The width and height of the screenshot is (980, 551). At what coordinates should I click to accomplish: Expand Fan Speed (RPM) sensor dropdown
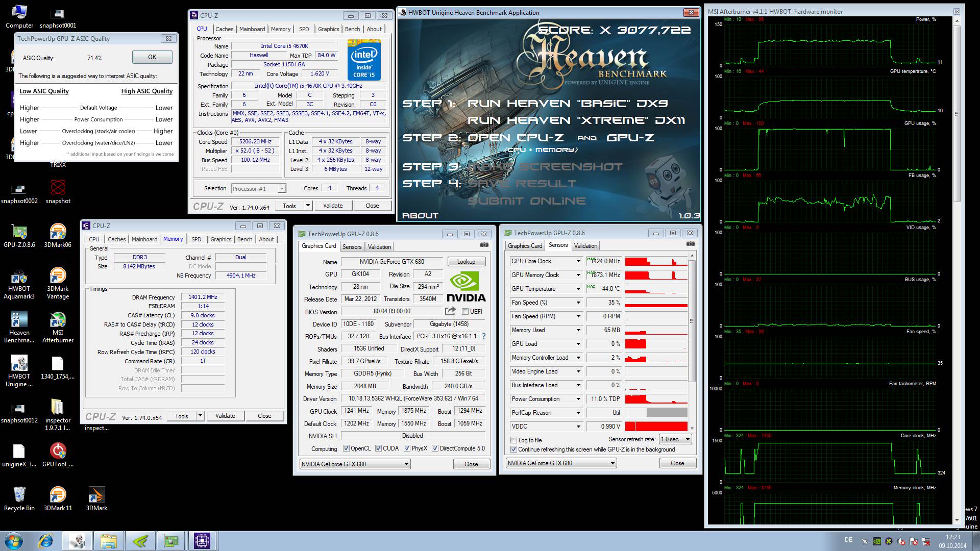(x=578, y=316)
